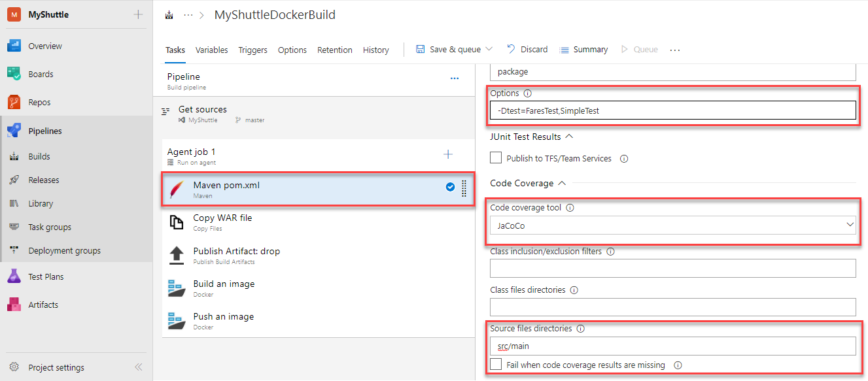Click the Discard button
Image resolution: width=868 pixels, height=381 pixels.
tap(527, 50)
